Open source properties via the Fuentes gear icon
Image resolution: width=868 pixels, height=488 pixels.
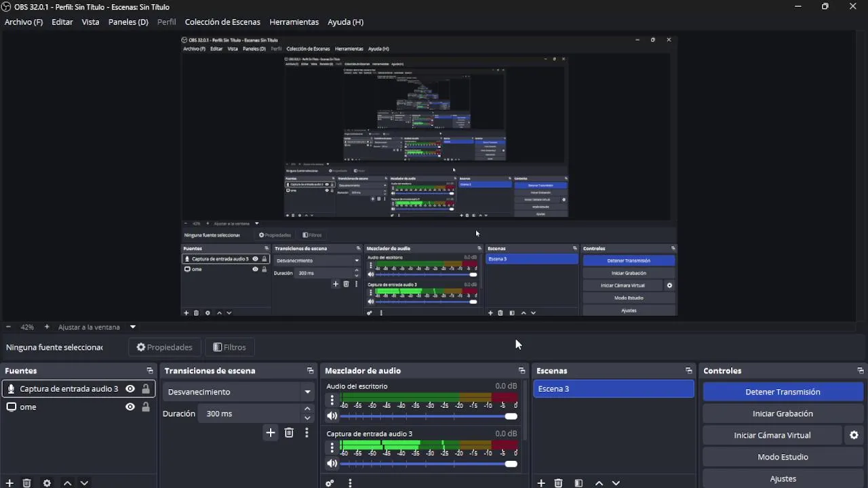coord(47,483)
